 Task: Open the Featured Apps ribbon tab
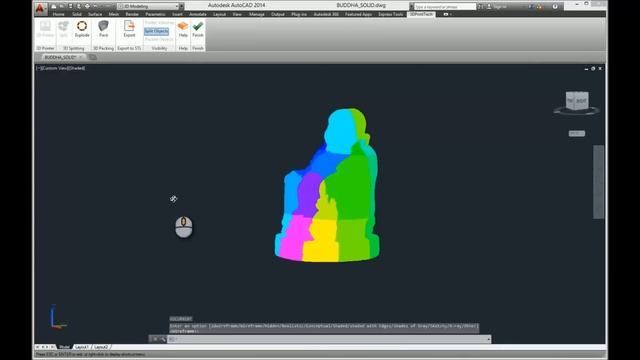[358, 14]
